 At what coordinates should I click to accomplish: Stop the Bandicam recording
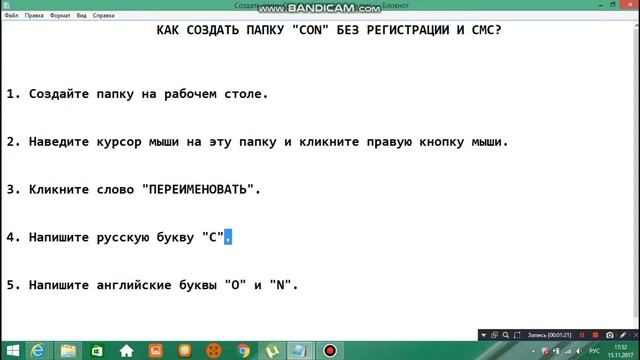tap(596, 335)
